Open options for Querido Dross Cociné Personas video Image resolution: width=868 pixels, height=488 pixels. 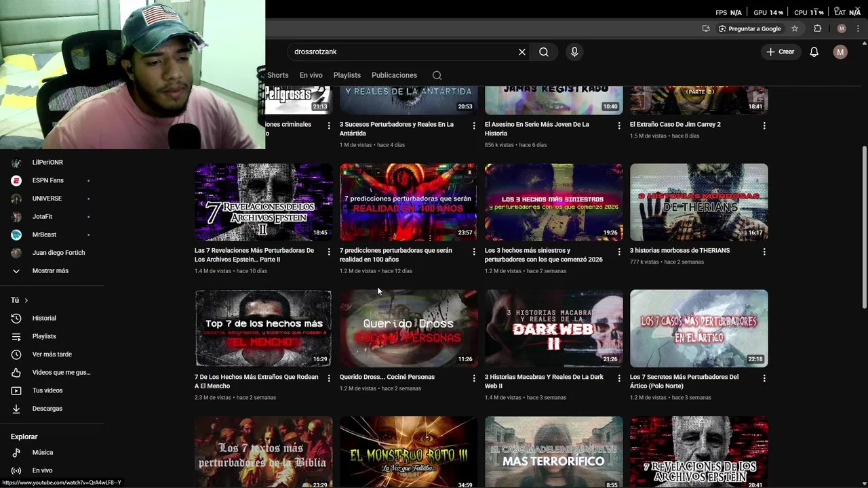tap(474, 378)
